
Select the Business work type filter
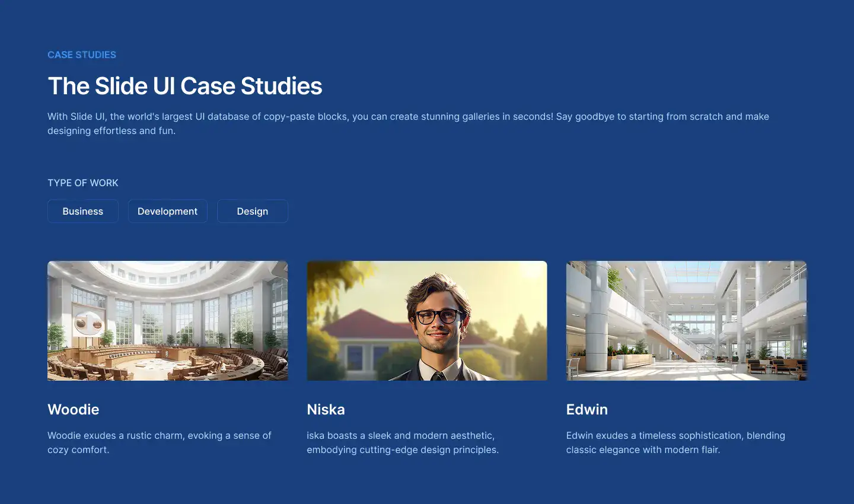click(83, 211)
